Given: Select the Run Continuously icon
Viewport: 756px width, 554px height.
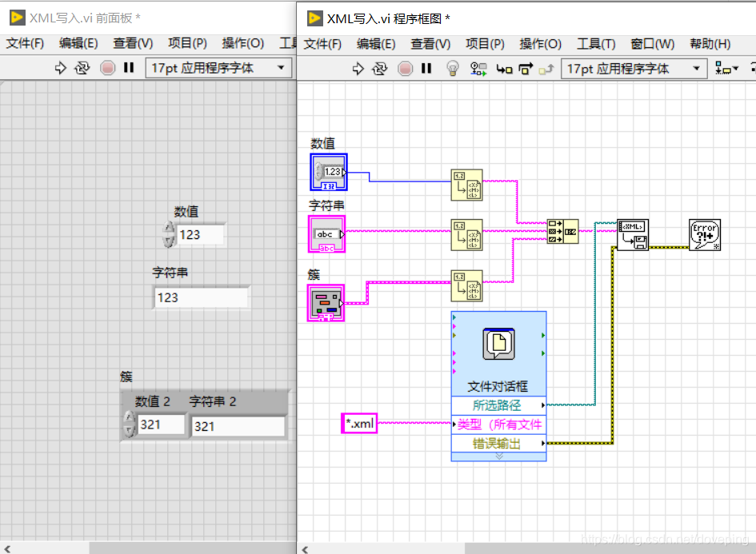Looking at the screenshot, I should pos(378,69).
